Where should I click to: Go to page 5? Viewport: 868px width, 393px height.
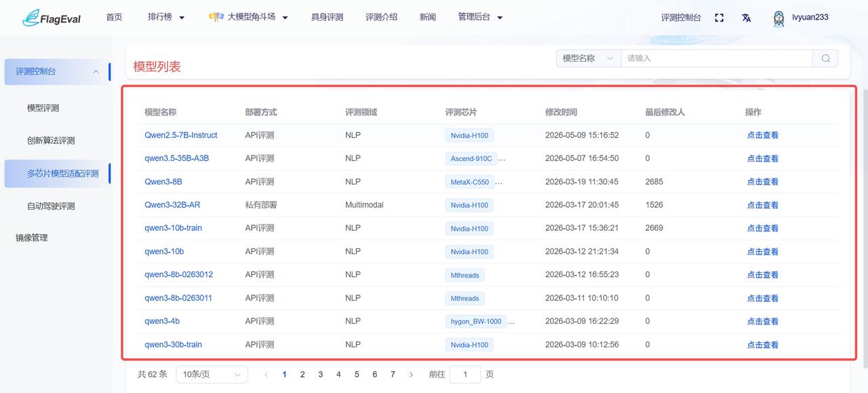357,375
